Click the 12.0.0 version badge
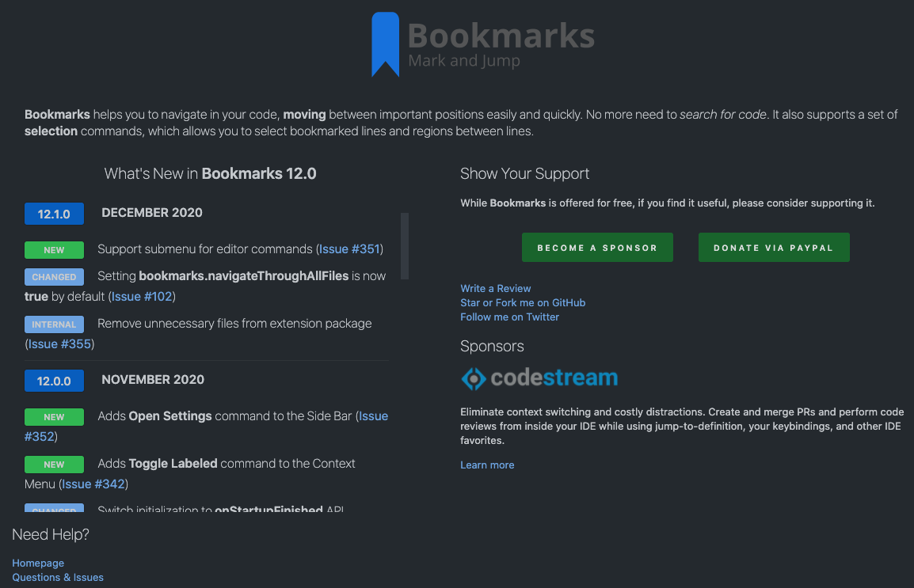This screenshot has height=588, width=914. pyautogui.click(x=54, y=381)
